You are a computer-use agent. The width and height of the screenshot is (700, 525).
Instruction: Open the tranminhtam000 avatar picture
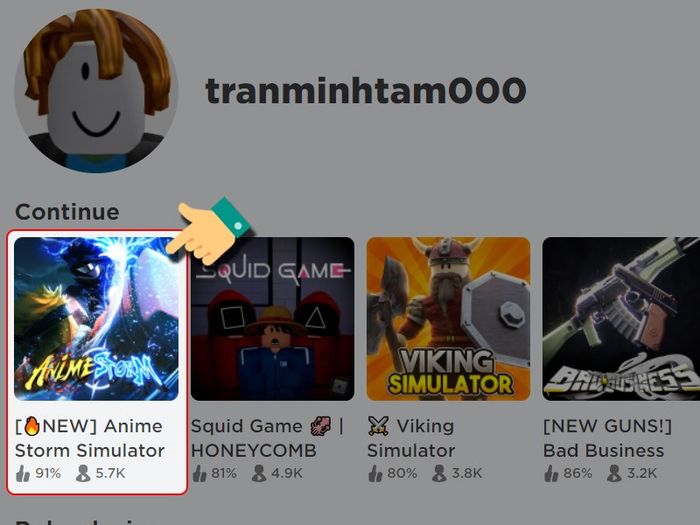(96, 90)
